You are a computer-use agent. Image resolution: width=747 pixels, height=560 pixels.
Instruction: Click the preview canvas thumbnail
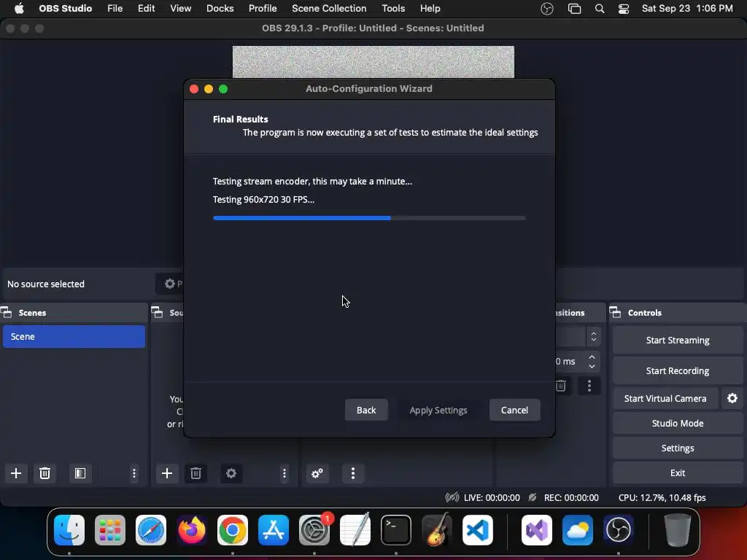click(x=373, y=62)
